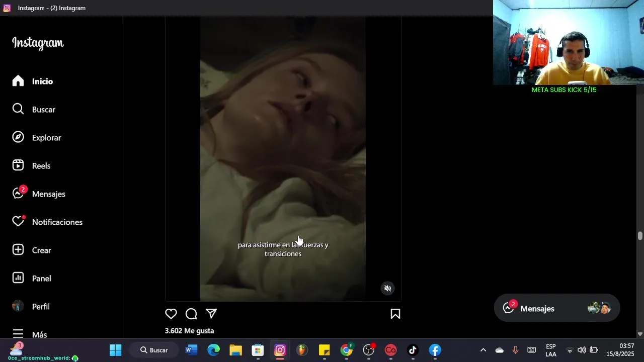Click the page vertical scrollbar thumb
This screenshot has width=644, height=362.
point(640,236)
